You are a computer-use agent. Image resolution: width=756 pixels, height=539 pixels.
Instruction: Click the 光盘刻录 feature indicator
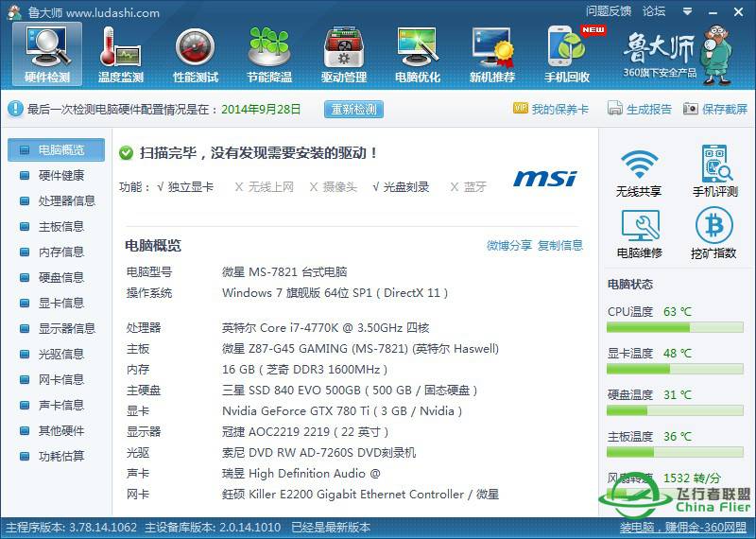pos(401,186)
